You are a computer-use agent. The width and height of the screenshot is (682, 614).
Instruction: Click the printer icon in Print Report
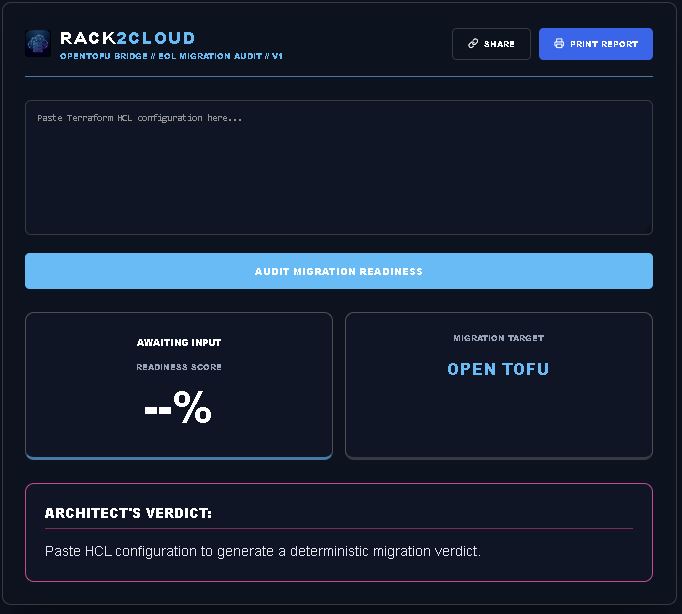coord(559,44)
